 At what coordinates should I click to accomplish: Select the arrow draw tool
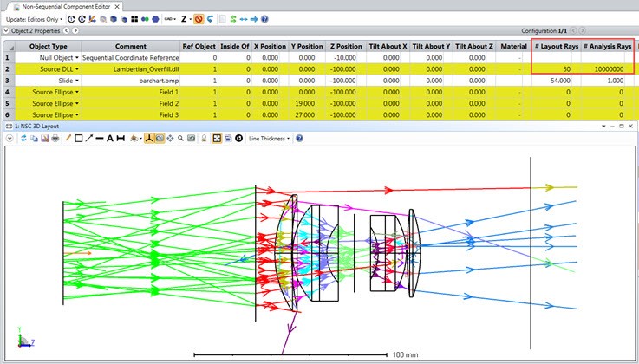pos(88,139)
